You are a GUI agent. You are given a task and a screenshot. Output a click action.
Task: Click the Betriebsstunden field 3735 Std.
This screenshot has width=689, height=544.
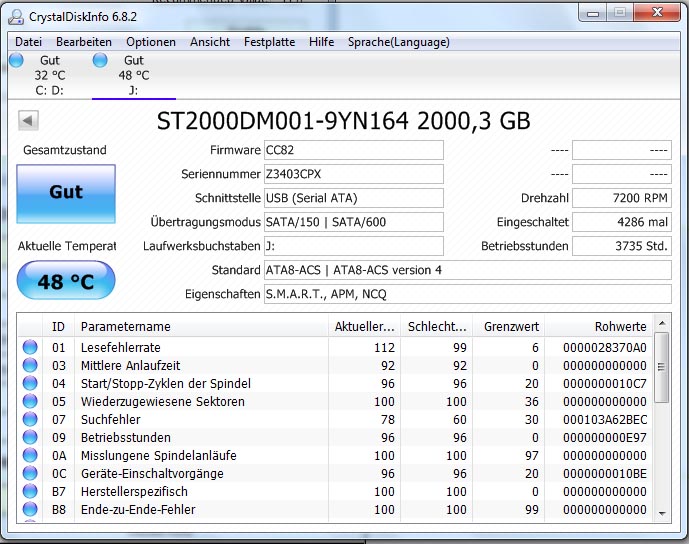point(622,246)
